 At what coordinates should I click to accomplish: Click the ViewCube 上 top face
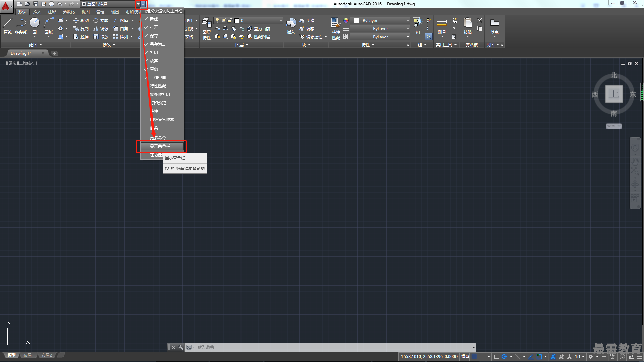pos(614,94)
